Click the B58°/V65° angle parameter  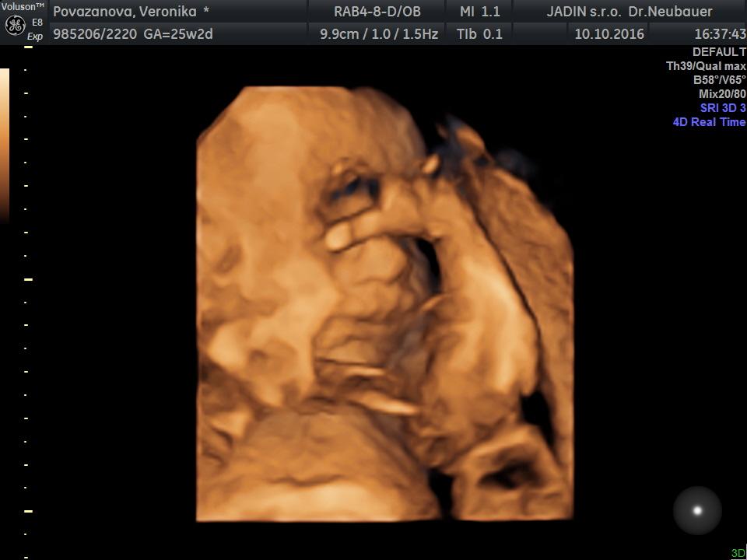click(x=719, y=80)
